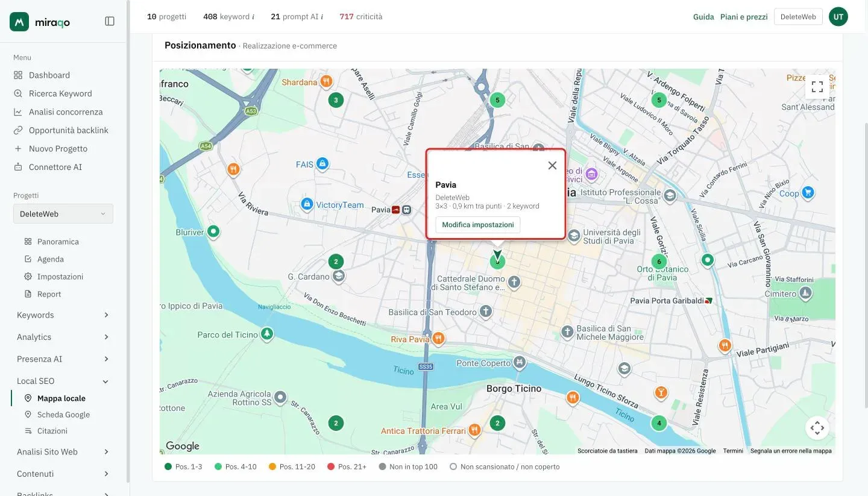Expand the Analisi Sito Web section
The height and width of the screenshot is (496, 868).
tap(63, 452)
